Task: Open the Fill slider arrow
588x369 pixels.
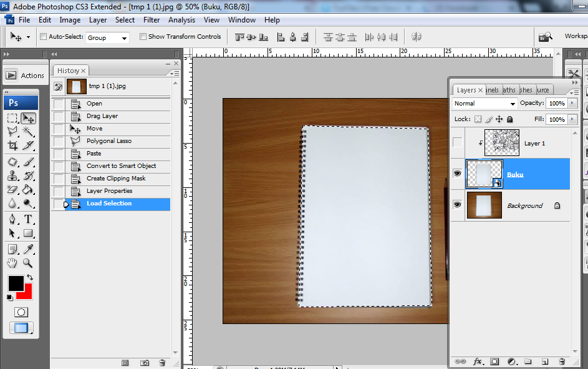Action: 572,119
